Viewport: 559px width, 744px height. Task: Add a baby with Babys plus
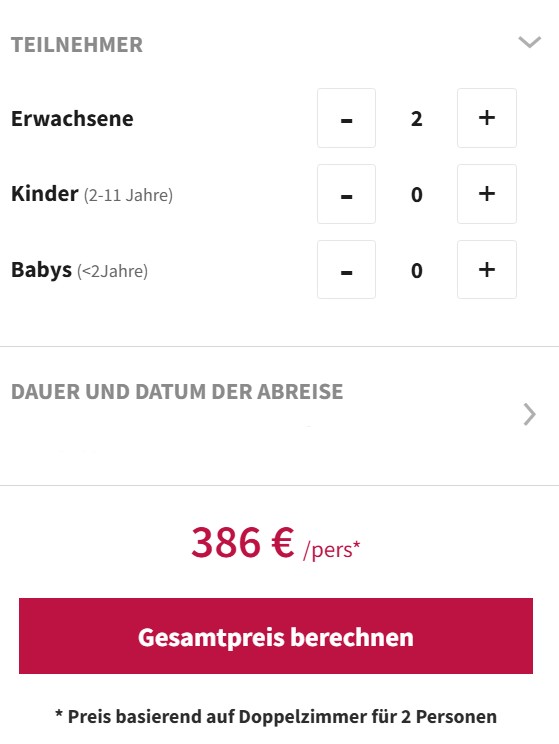(487, 270)
